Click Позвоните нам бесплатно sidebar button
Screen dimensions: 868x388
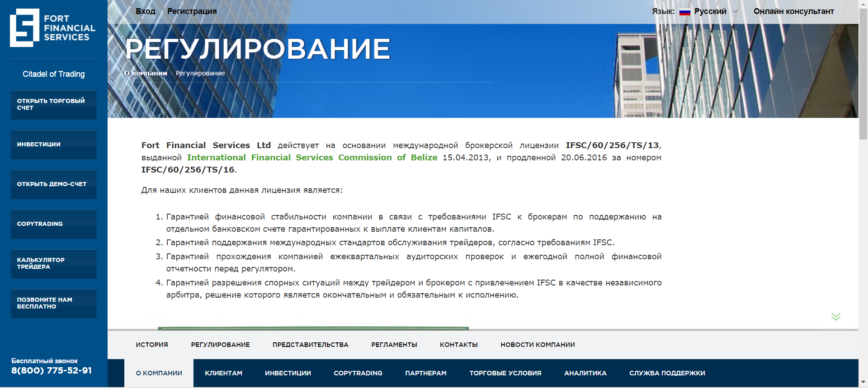point(54,304)
